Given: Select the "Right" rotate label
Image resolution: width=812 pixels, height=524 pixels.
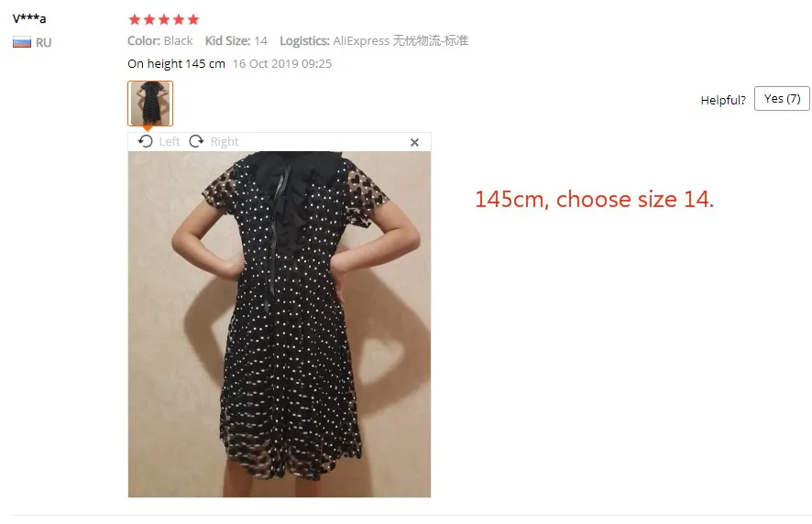Looking at the screenshot, I should (225, 141).
